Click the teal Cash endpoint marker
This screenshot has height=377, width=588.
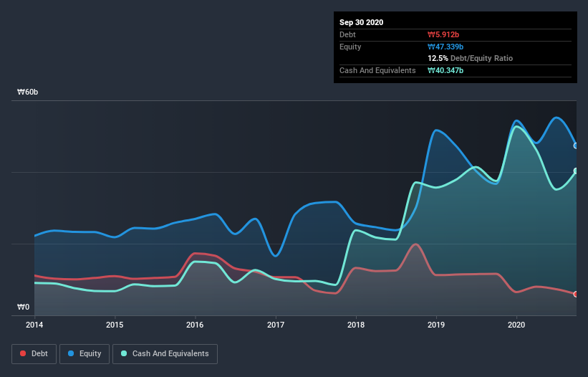coord(577,171)
